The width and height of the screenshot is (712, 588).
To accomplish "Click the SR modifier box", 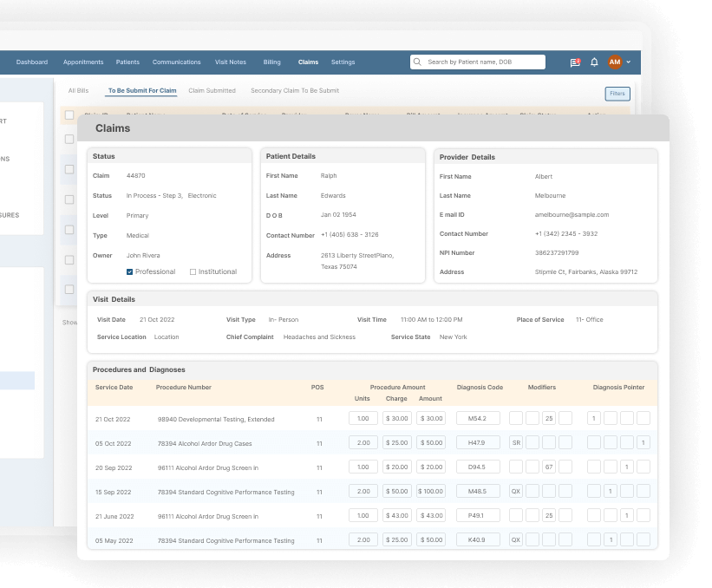I will click(x=516, y=442).
